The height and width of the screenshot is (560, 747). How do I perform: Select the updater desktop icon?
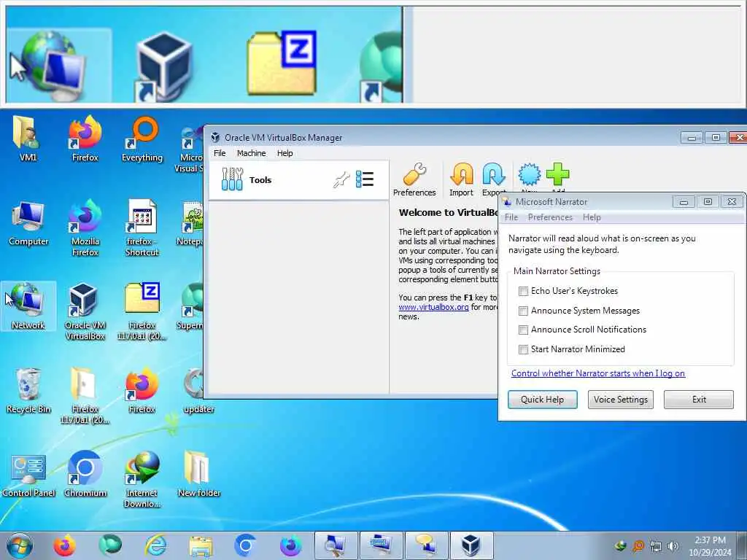(198, 390)
